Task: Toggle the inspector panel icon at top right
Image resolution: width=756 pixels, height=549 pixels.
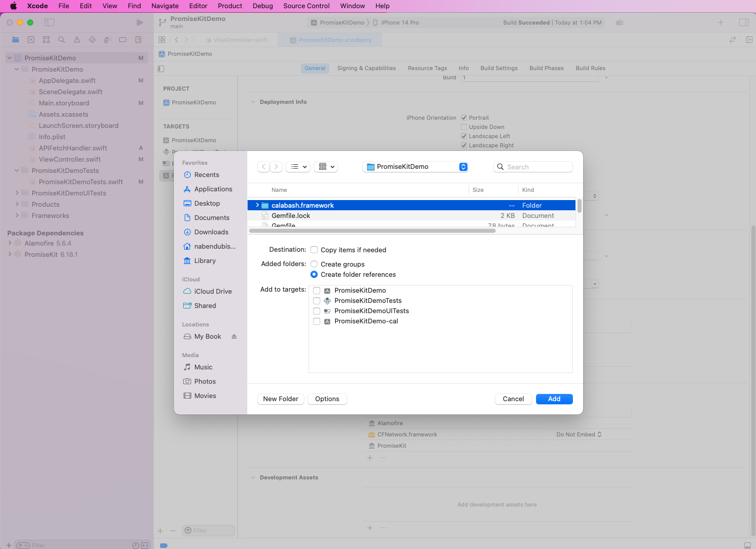Action: point(744,23)
